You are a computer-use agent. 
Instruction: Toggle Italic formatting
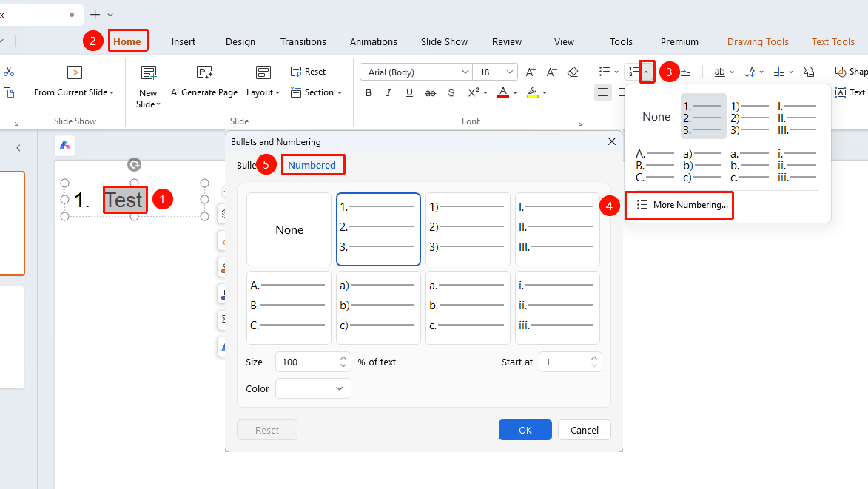coord(388,93)
